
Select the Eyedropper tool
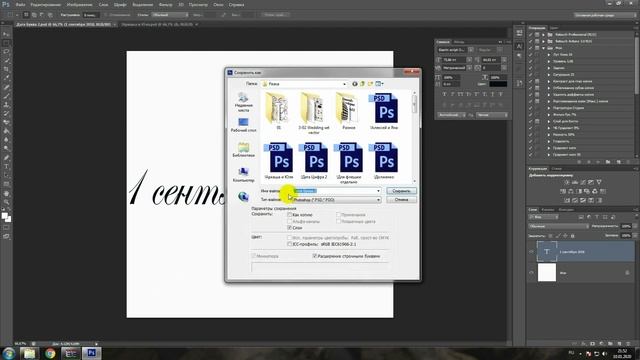[x=6, y=78]
